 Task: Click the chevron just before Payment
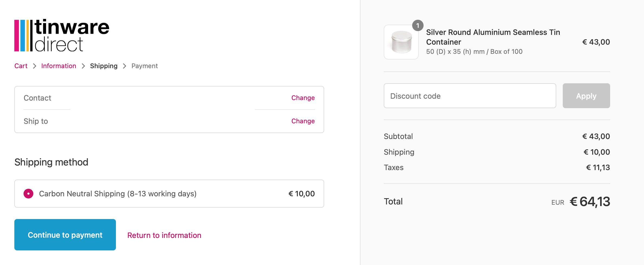[x=125, y=66]
